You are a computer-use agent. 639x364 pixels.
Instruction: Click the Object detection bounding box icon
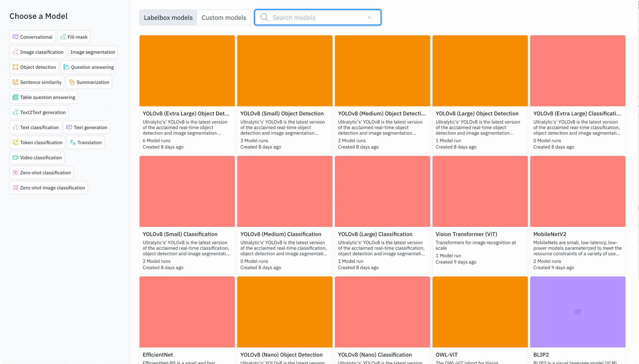click(x=15, y=67)
